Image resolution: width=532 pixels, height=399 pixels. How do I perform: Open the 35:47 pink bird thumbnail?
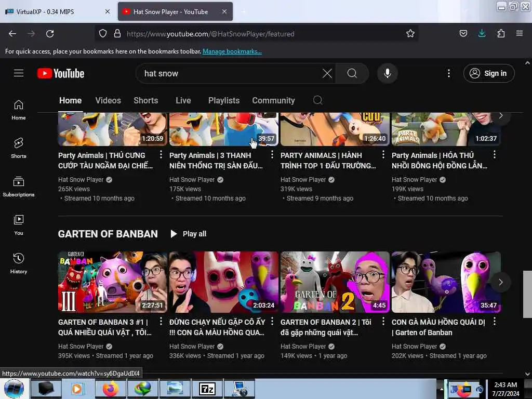[446, 282]
